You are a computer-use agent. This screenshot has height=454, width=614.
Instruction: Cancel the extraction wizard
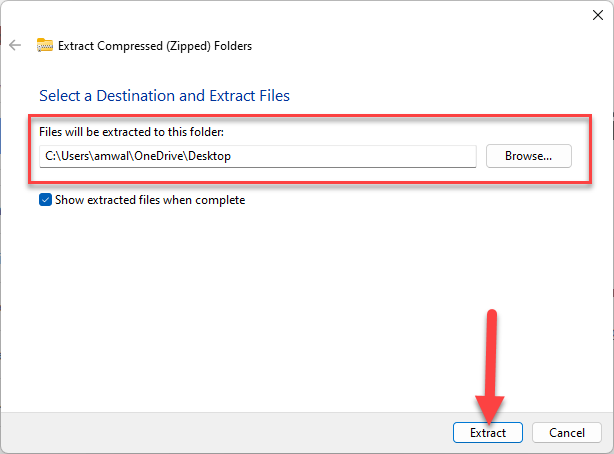[x=566, y=433]
